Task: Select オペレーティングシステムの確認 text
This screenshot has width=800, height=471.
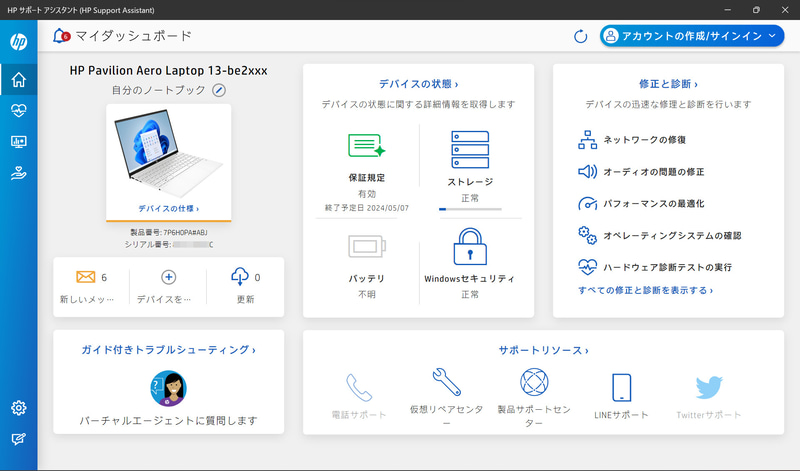Action: (672, 236)
